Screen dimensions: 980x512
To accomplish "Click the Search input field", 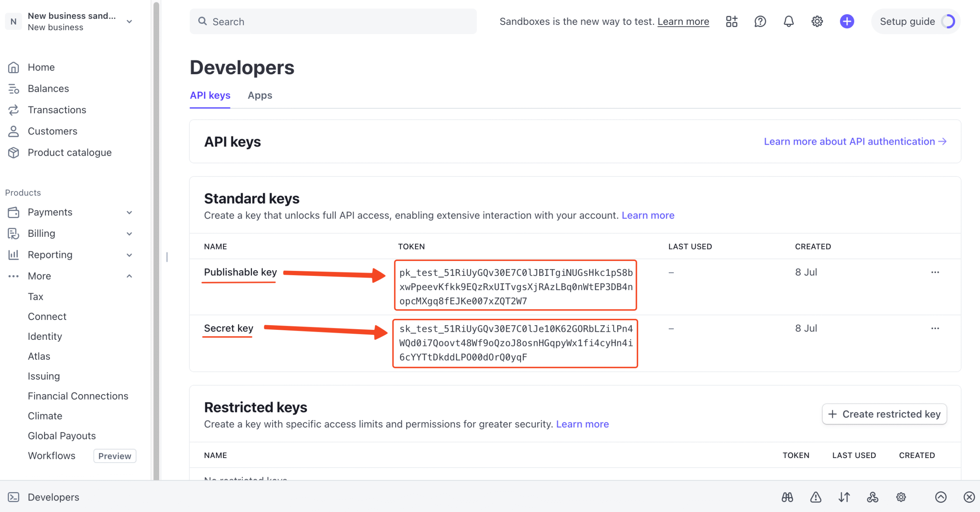I will 333,21.
